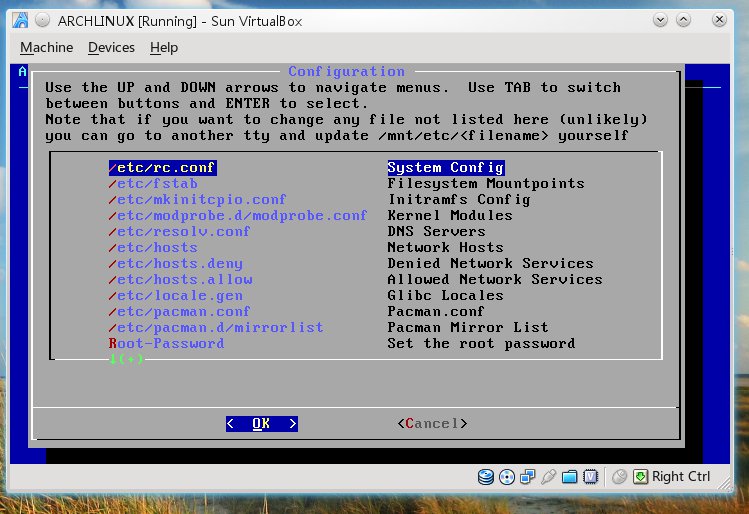This screenshot has width=749, height=514.
Task: Click the Pacman Mirror List description
Action: tap(468, 327)
